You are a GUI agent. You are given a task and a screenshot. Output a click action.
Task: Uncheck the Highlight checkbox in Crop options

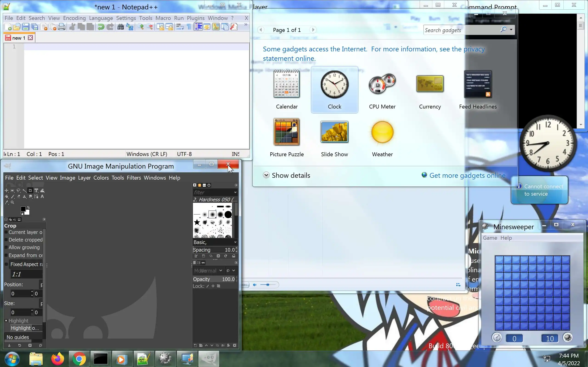point(6,321)
